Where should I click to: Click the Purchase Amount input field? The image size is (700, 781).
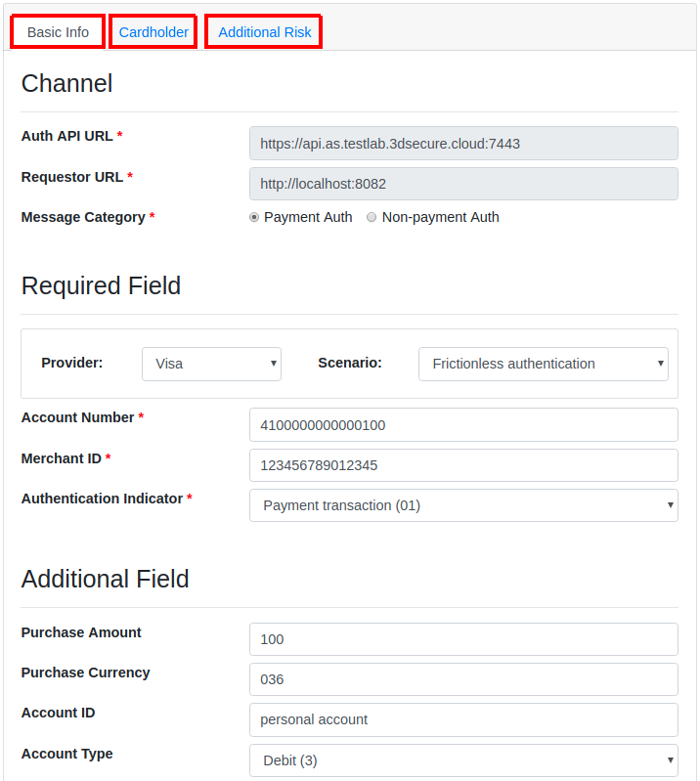[x=463, y=639]
